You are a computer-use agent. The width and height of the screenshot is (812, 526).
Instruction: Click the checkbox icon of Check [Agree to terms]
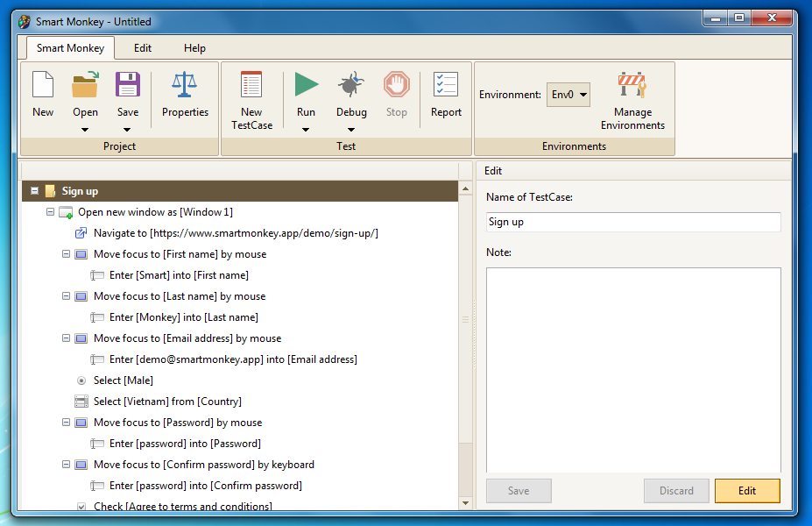coord(81,507)
